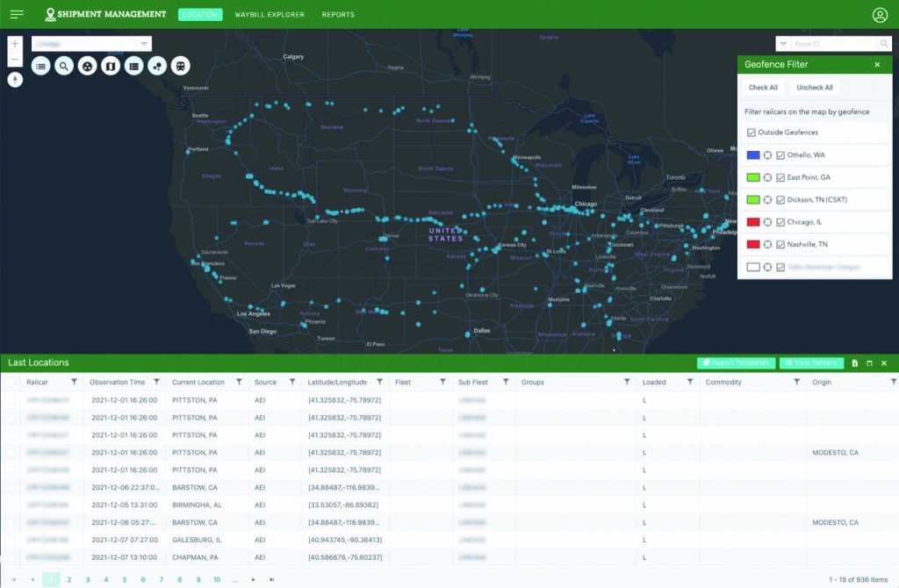The width and height of the screenshot is (899, 588).
Task: Click locate target icon for Othello, WA
Action: 767,155
